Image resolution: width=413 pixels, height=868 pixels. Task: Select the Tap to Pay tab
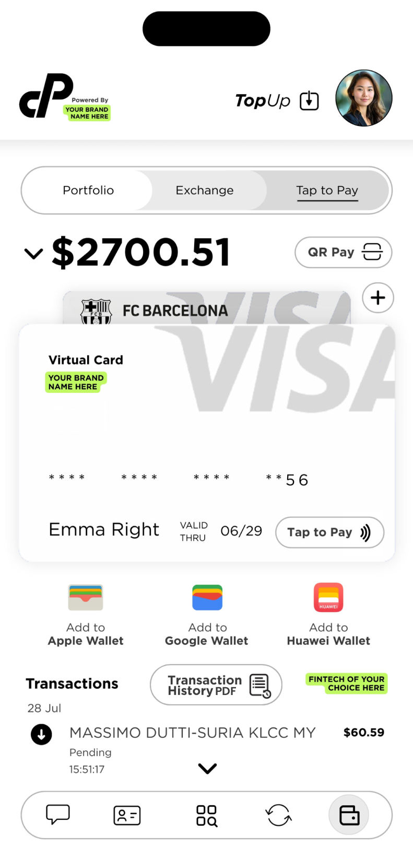coord(327,190)
